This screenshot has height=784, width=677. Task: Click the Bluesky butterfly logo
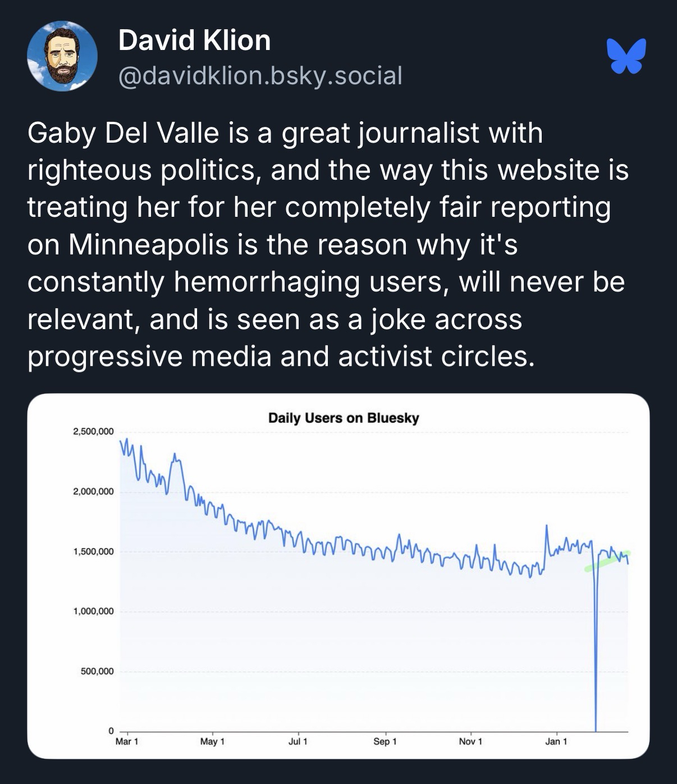(x=626, y=56)
